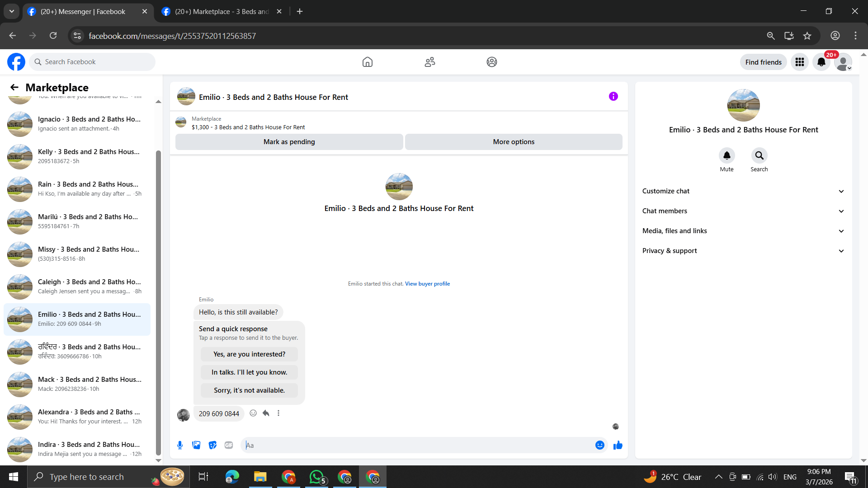Install the app from the address bar icon
This screenshot has width=868, height=488.
tap(789, 36)
